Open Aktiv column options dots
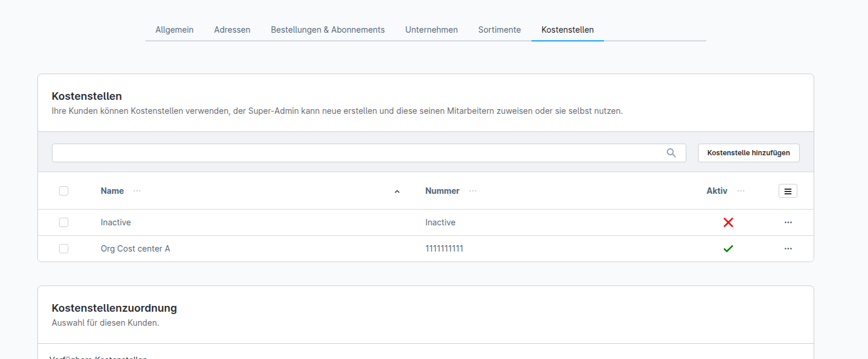 coord(741,191)
